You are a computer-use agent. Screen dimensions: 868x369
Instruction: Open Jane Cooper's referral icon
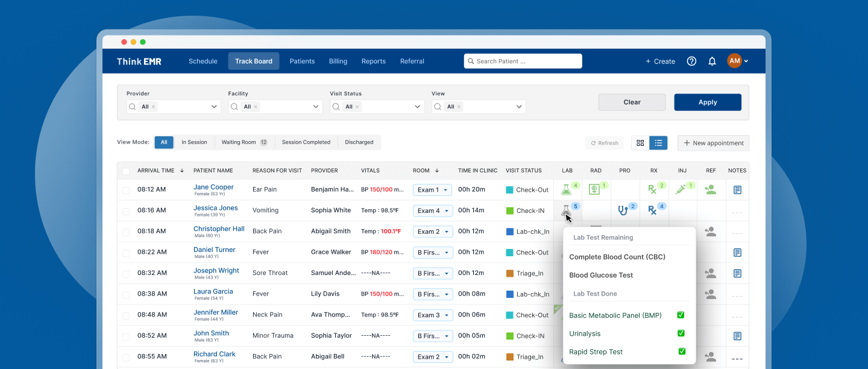pyautogui.click(x=710, y=189)
